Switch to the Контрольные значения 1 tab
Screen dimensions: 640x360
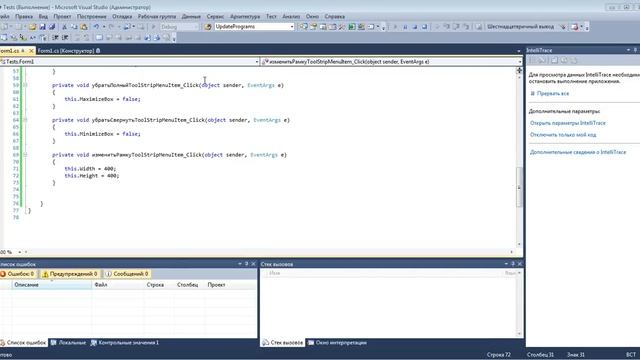pyautogui.click(x=125, y=343)
